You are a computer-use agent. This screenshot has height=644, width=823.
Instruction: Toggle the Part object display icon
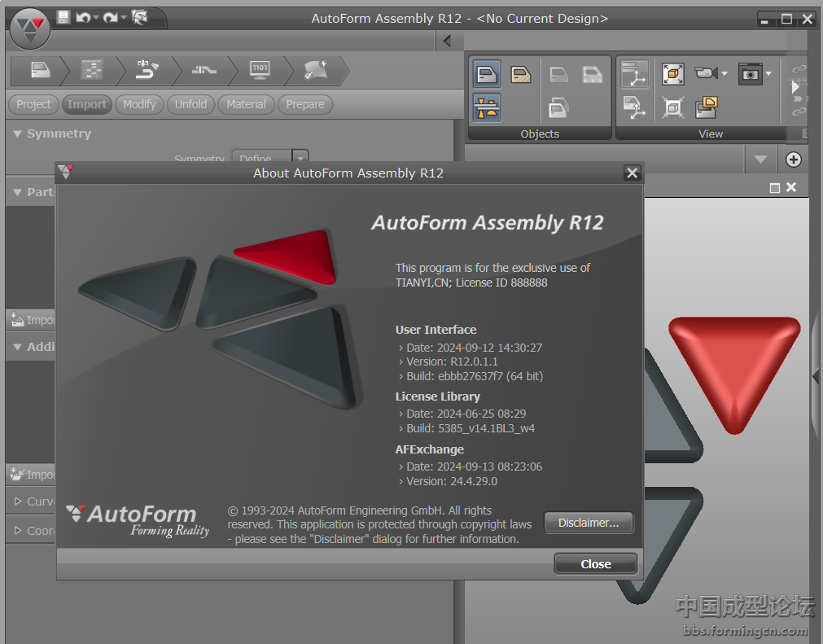(x=487, y=74)
